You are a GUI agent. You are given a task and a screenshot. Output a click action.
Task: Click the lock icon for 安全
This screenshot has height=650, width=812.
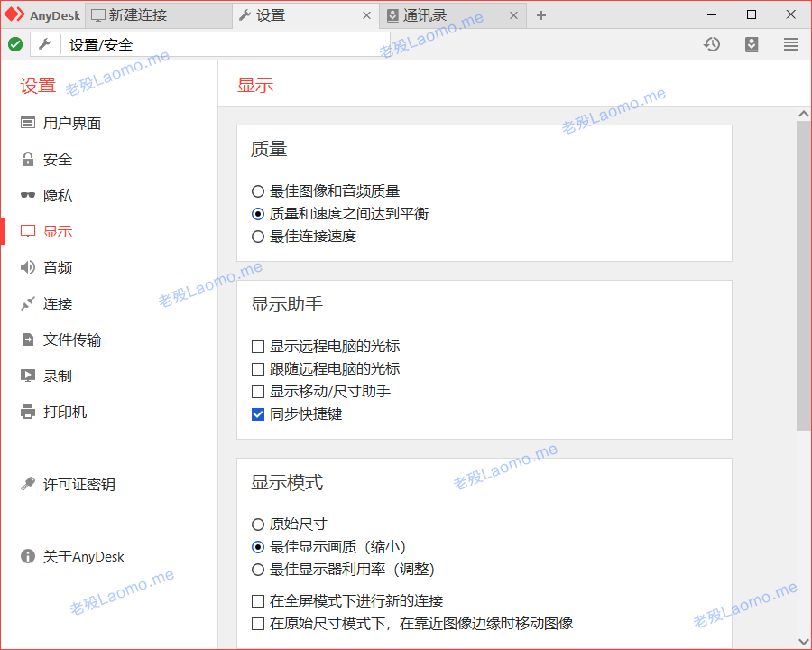(27, 159)
